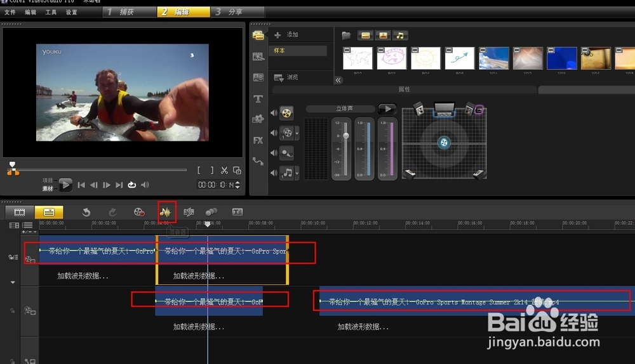Click the library folder icon
The width and height of the screenshot is (635, 364).
coord(346,35)
